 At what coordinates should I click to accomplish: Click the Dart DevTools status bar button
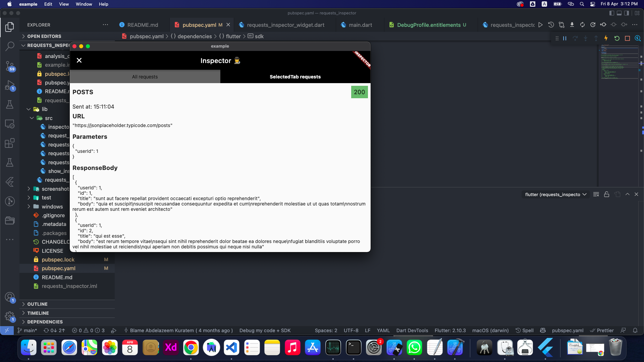coord(412,330)
